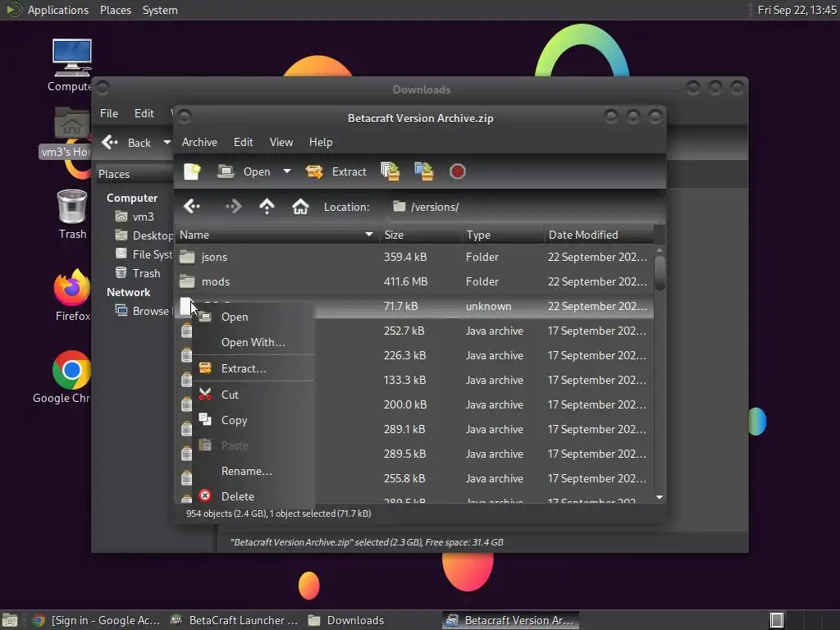Select vm3 in Downloads sidebar

click(x=135, y=217)
